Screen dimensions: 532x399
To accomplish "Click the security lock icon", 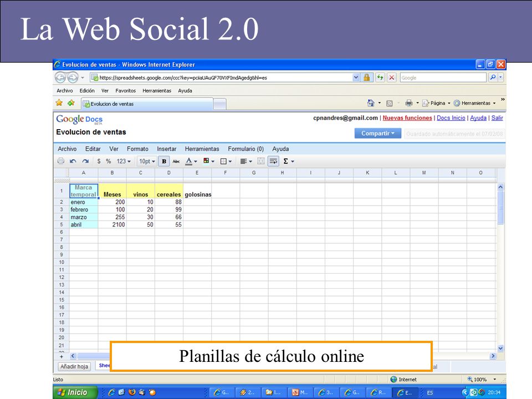I will (367, 78).
